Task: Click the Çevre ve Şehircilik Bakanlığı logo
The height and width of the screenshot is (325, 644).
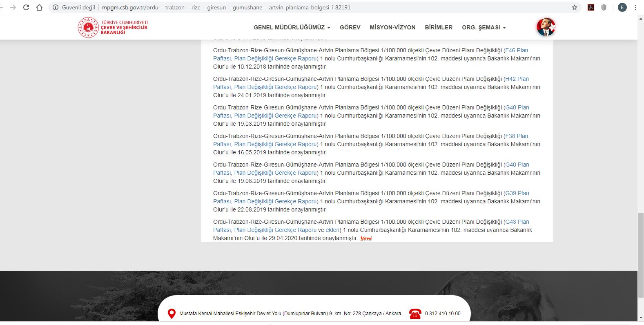Action: (113, 27)
